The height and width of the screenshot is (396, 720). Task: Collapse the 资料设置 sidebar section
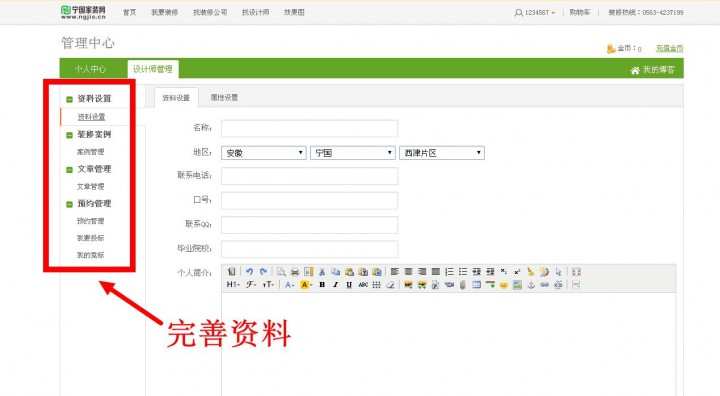(69, 99)
